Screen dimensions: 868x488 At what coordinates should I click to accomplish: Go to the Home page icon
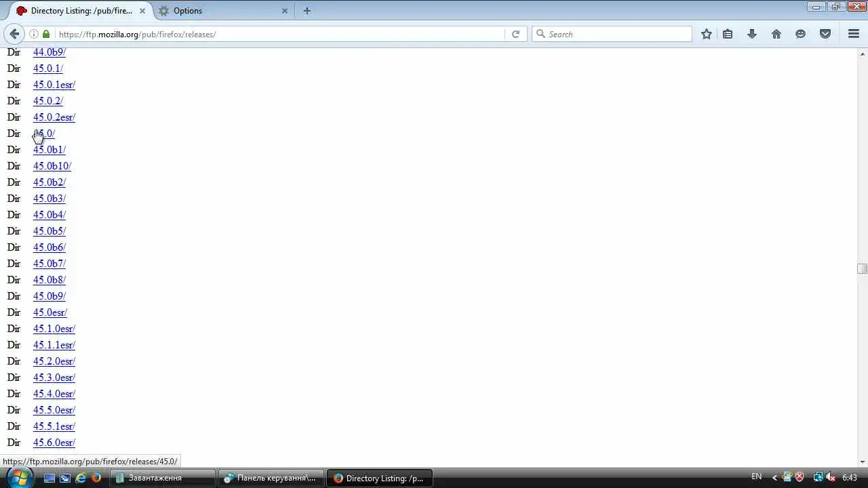click(776, 34)
